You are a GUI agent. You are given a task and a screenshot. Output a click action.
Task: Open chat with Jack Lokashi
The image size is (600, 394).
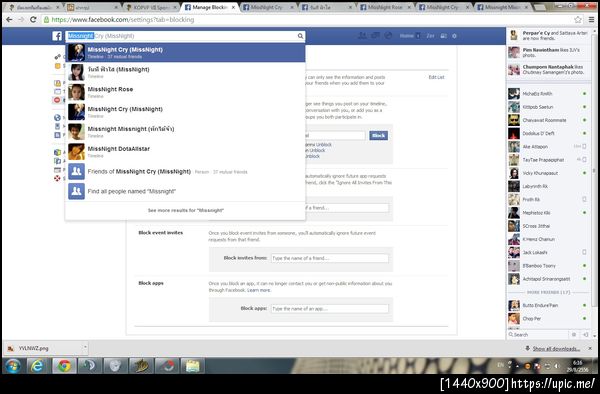(x=548, y=252)
